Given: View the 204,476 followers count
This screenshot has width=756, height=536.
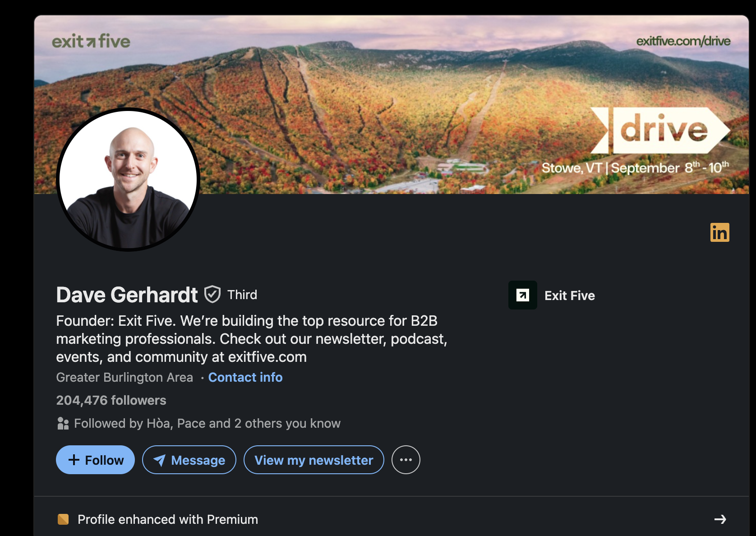Looking at the screenshot, I should click(111, 400).
